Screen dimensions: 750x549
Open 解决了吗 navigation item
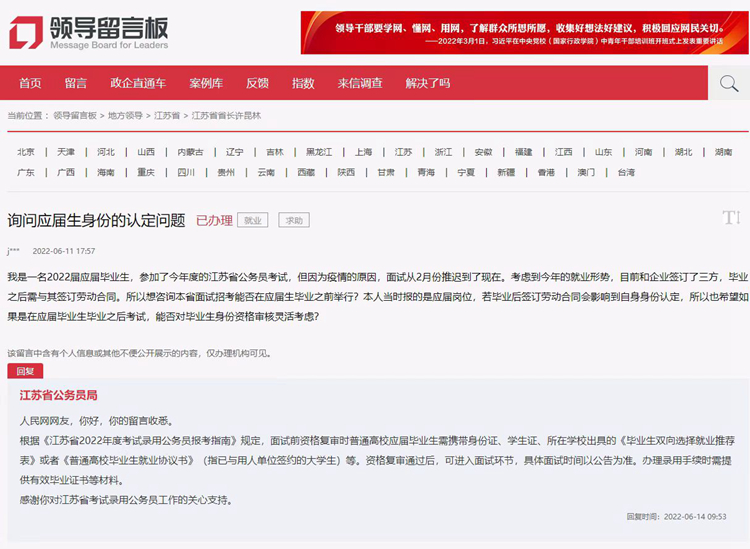pyautogui.click(x=427, y=83)
